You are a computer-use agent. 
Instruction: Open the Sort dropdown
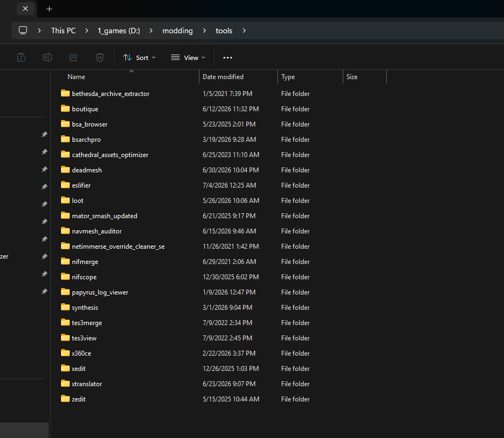(x=139, y=58)
